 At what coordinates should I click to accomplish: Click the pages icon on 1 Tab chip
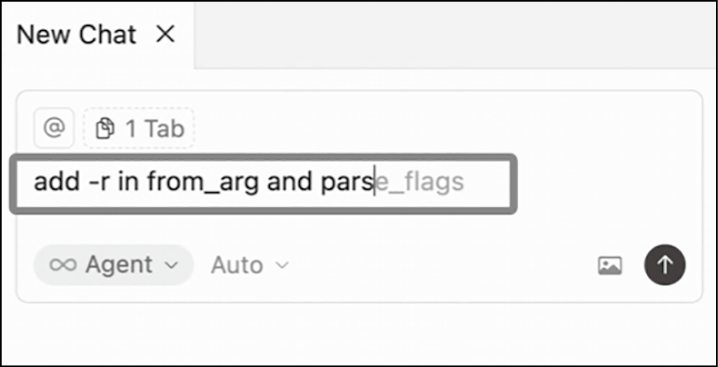[x=105, y=129]
